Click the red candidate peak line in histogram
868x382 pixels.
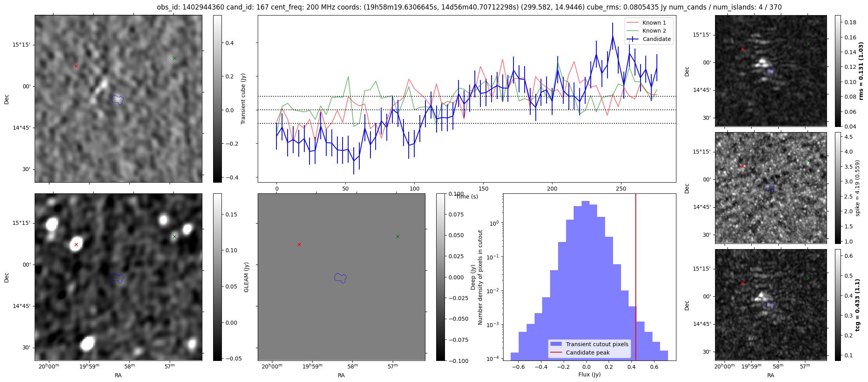click(x=636, y=277)
